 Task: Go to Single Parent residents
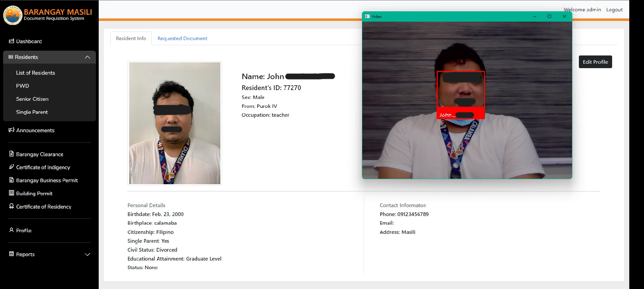(32, 112)
